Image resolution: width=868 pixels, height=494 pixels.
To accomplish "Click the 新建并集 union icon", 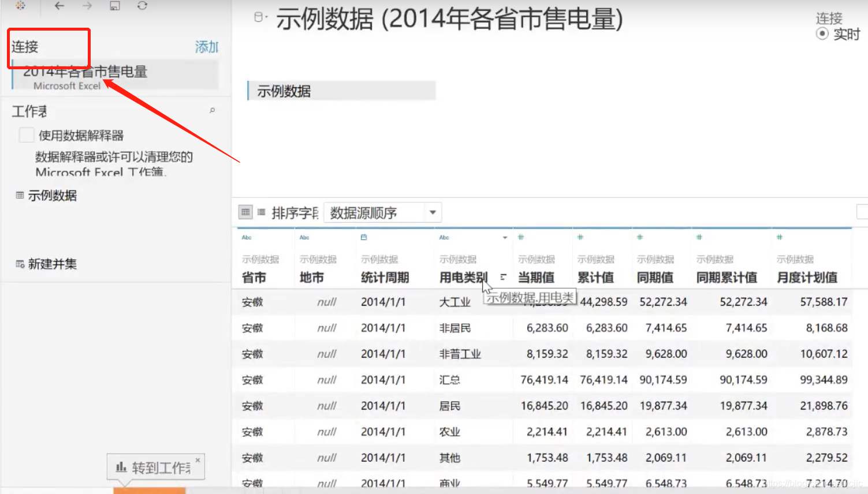I will [20, 264].
